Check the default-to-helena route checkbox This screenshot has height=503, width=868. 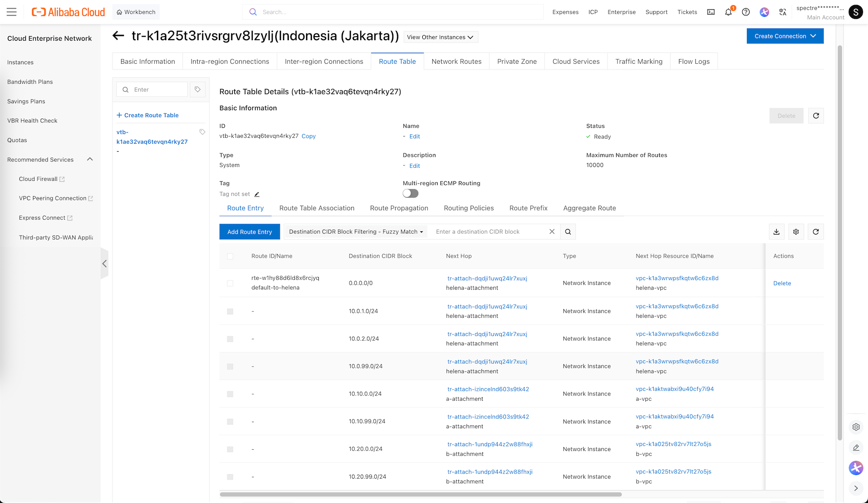(230, 283)
